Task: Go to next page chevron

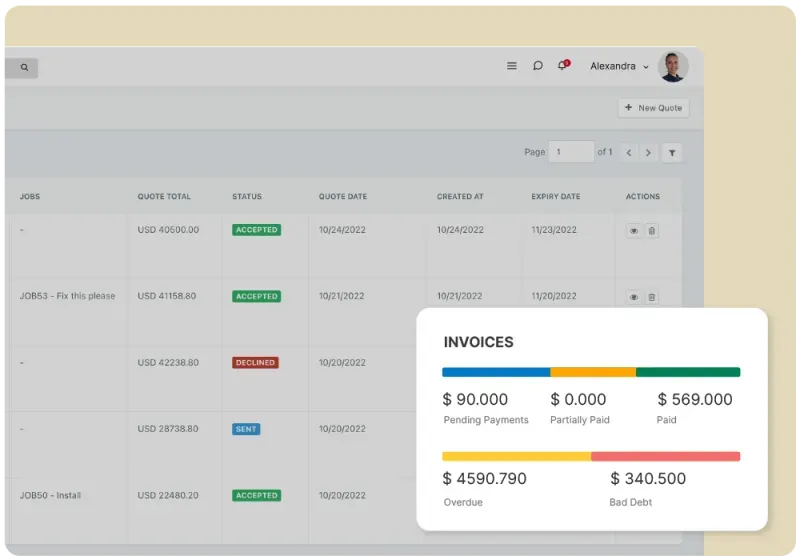Action: pos(648,152)
